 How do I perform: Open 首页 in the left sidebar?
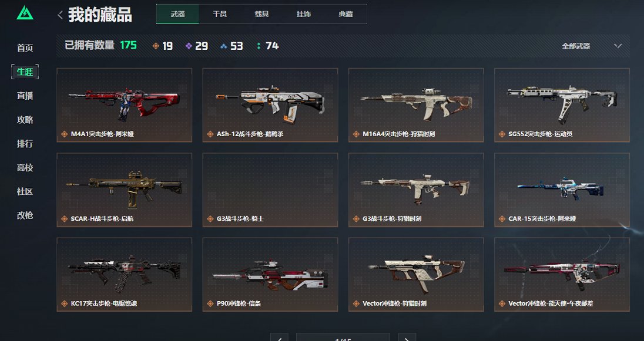click(25, 48)
